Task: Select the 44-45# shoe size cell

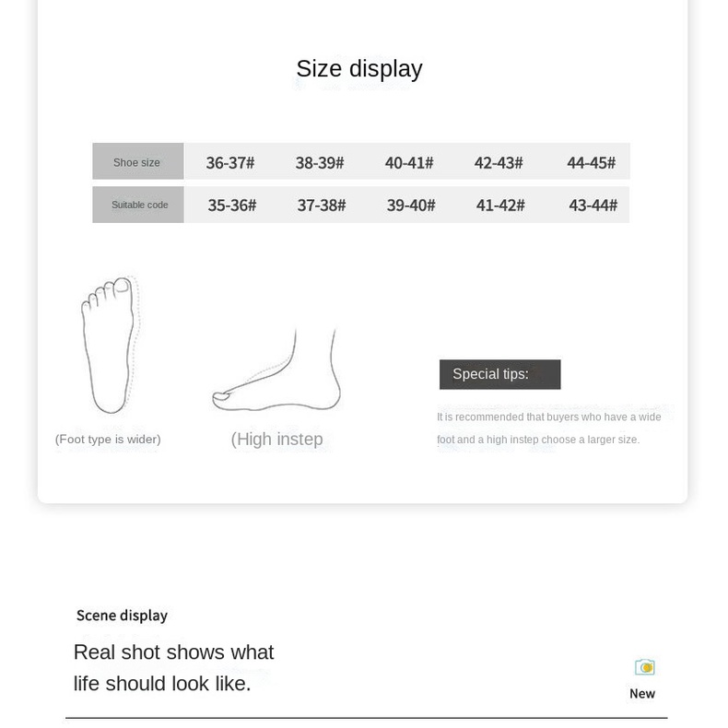Action: [592, 163]
